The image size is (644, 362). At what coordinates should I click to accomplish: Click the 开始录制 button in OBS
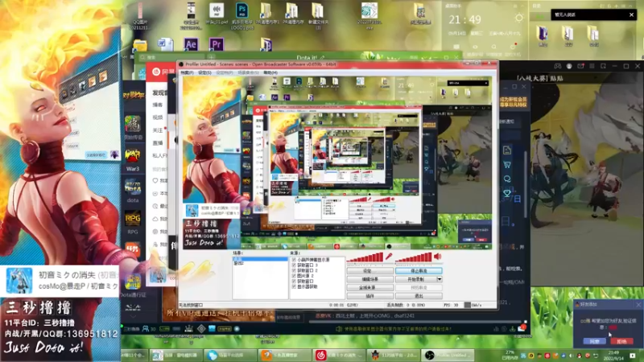point(416,279)
